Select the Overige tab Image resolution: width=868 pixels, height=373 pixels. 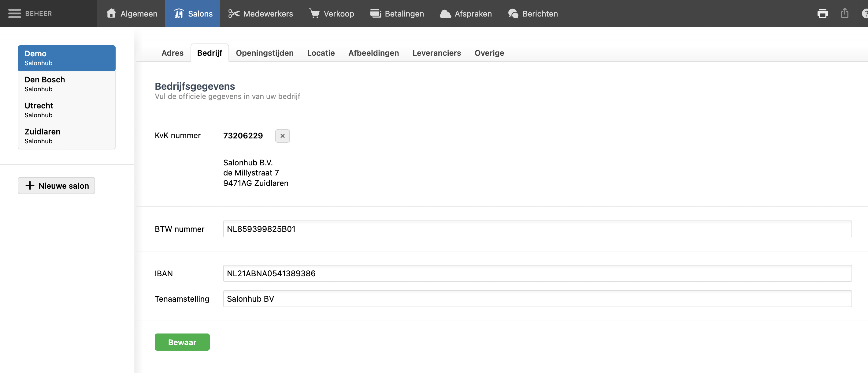[489, 53]
